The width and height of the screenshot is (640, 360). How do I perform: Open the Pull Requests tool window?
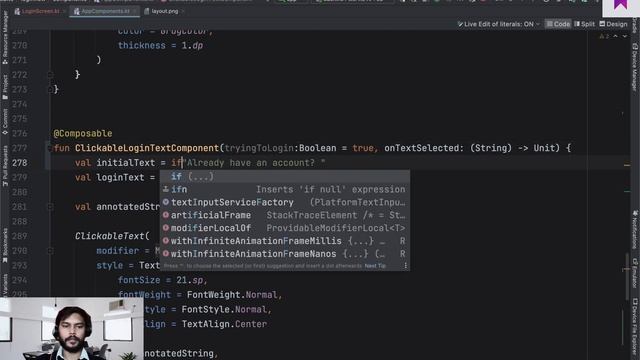pyautogui.click(x=5, y=166)
